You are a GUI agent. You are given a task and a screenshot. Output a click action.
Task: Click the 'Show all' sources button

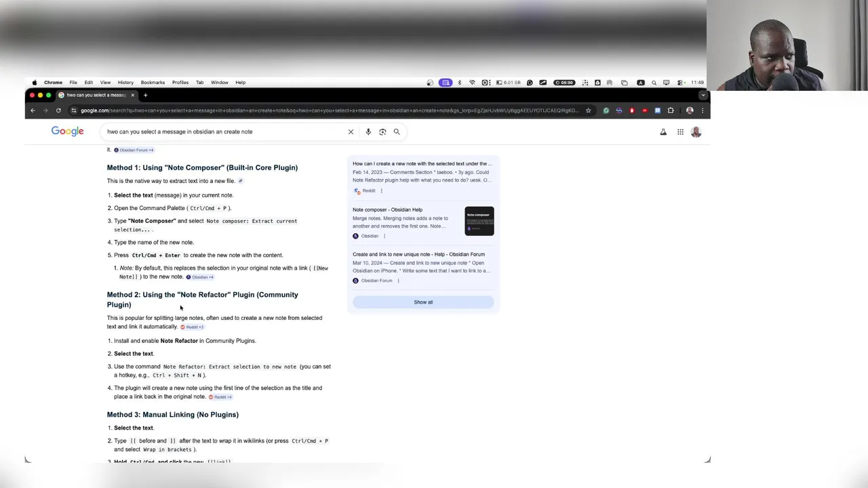[423, 302]
